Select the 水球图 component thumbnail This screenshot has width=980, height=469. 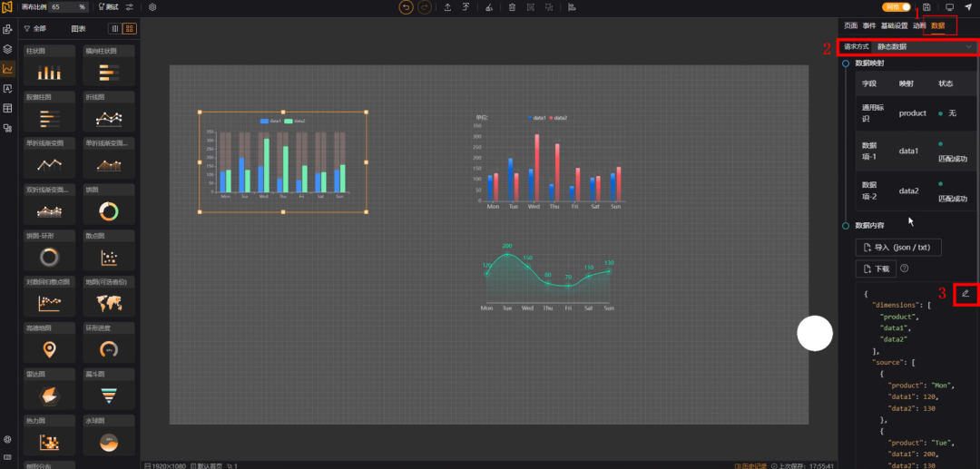tap(109, 435)
